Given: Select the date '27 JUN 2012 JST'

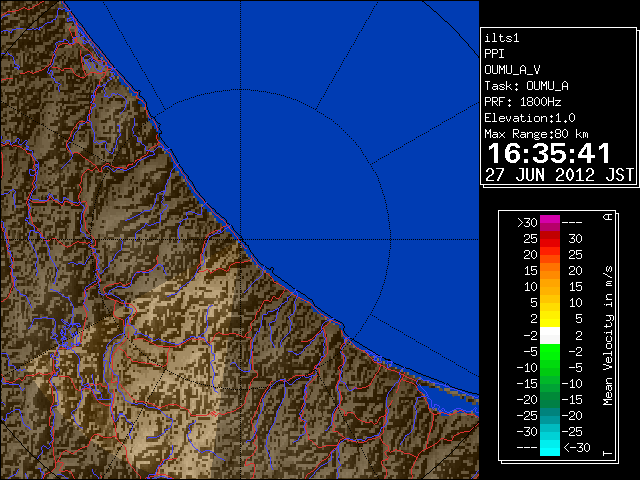Looking at the screenshot, I should [560, 175].
